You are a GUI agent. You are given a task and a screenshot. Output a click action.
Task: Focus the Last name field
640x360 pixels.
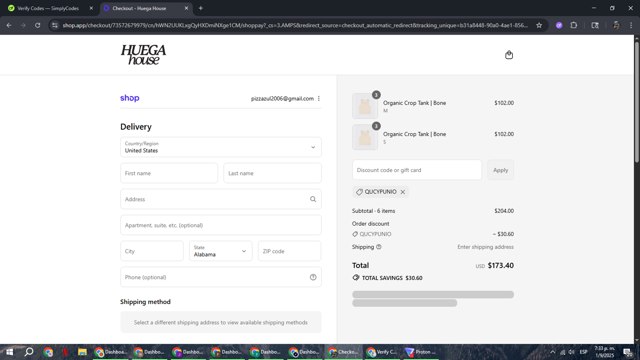click(272, 173)
